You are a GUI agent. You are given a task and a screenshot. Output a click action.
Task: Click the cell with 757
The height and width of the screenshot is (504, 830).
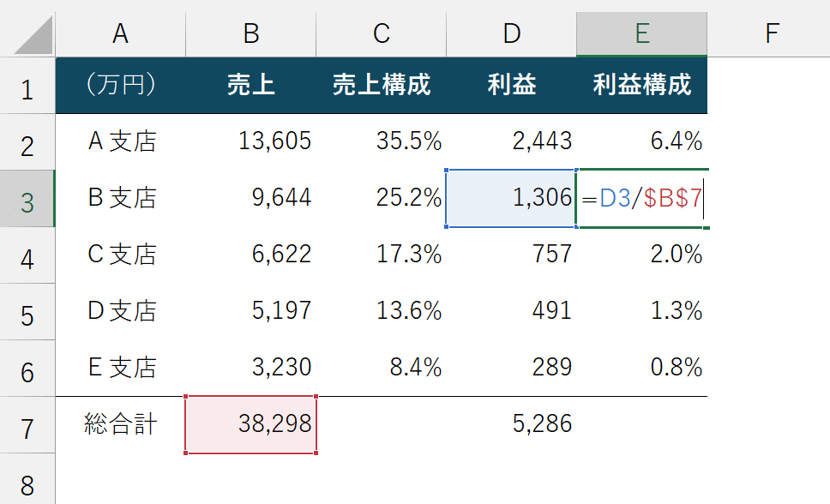coord(511,255)
